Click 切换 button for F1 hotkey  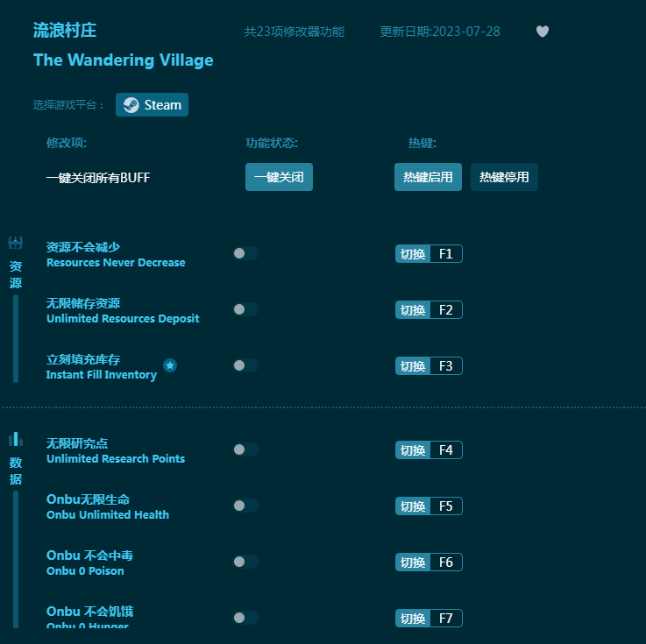point(413,253)
